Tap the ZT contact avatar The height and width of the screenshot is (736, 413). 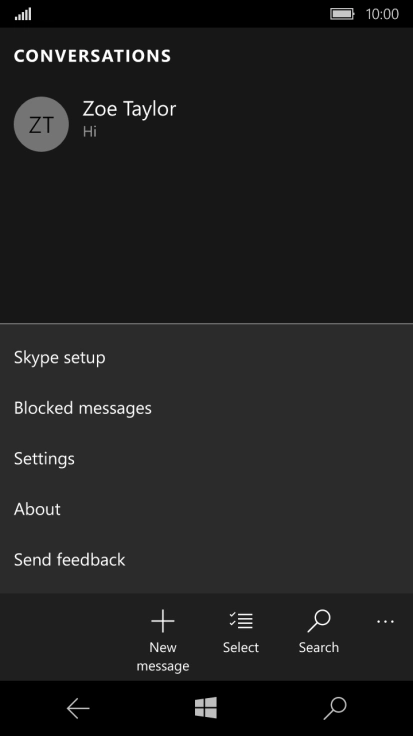[41, 124]
